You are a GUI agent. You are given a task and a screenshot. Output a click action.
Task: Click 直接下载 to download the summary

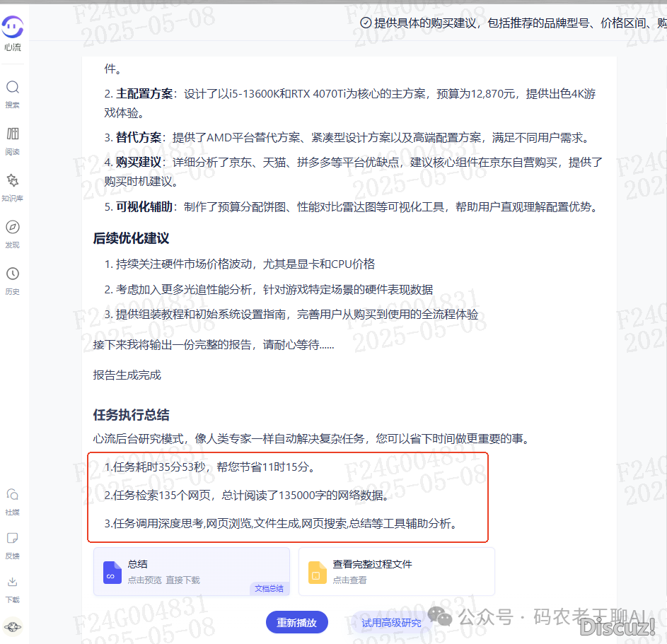[x=183, y=580]
